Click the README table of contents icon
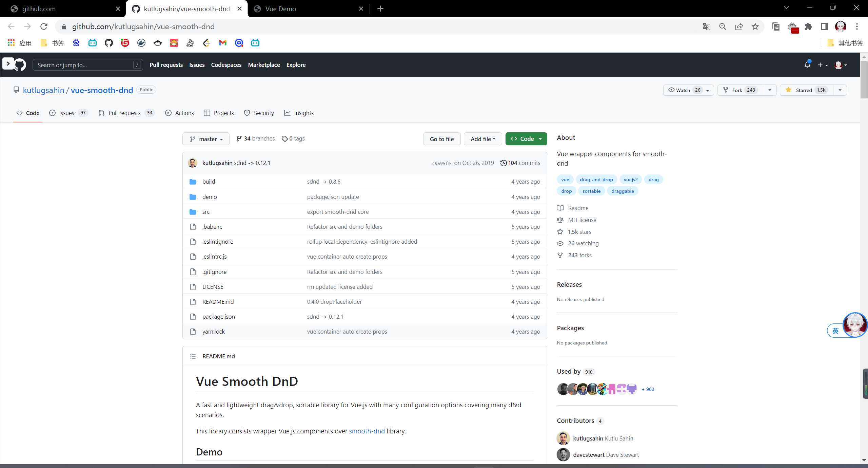 [x=193, y=356]
